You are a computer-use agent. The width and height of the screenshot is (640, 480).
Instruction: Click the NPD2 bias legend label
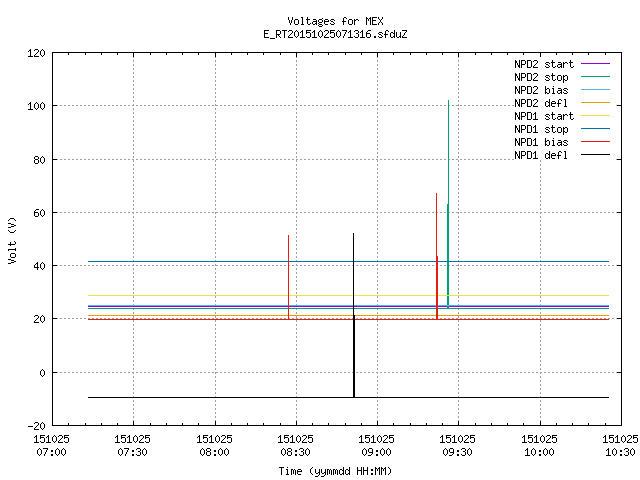pos(541,90)
